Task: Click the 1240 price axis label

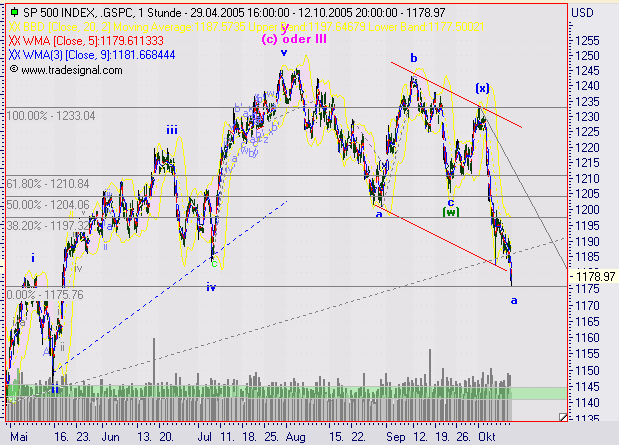Action: point(587,86)
